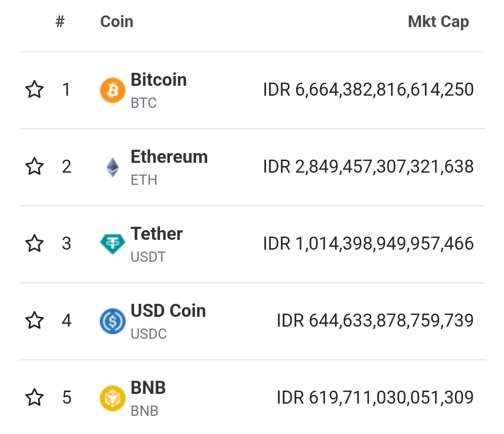Open the USD Coin name link

[x=168, y=311]
